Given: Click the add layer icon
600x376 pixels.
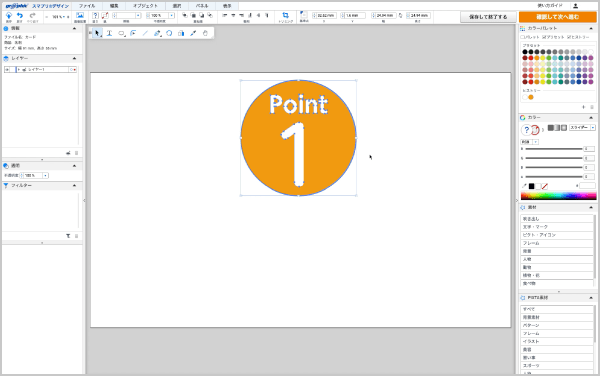Looking at the screenshot, I should [68, 153].
